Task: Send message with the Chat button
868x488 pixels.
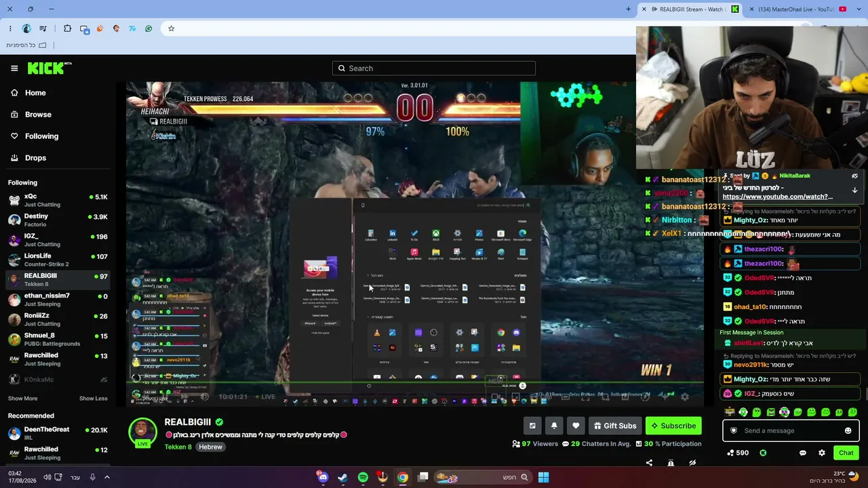Action: pyautogui.click(x=846, y=453)
